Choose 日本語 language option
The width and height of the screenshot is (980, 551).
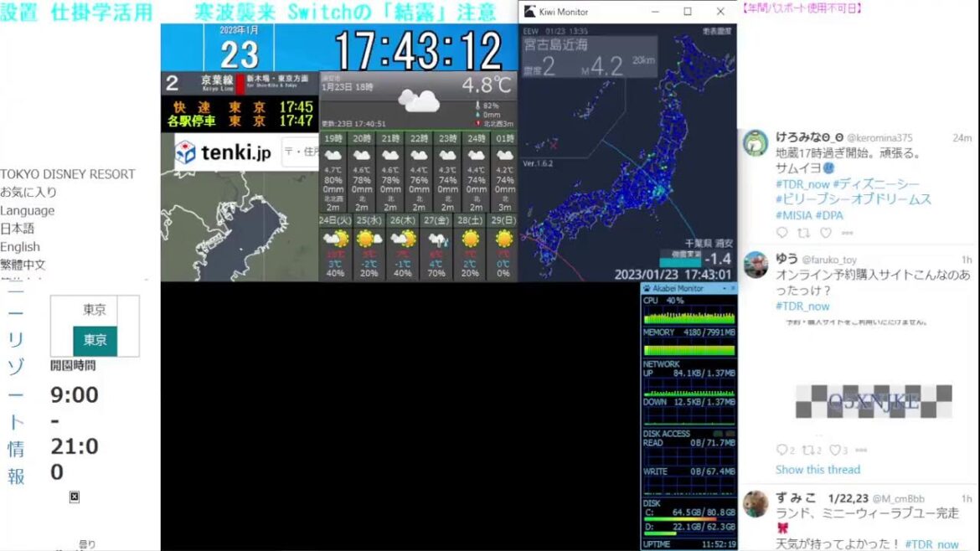tap(18, 229)
